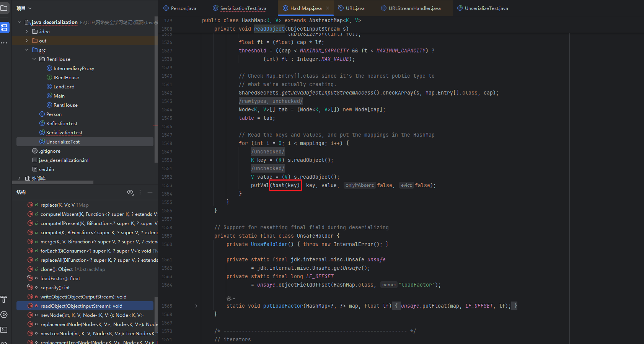
Task: Close the HashMap.java editor tab
Action: (x=328, y=8)
